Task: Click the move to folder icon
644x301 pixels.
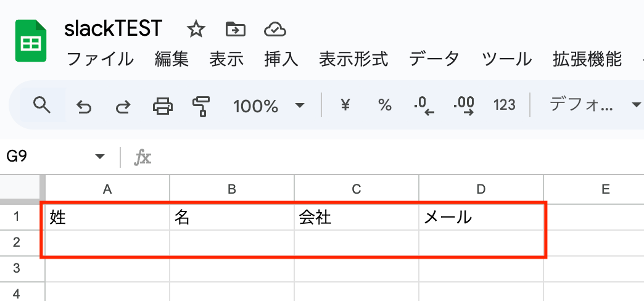Action: [235, 29]
